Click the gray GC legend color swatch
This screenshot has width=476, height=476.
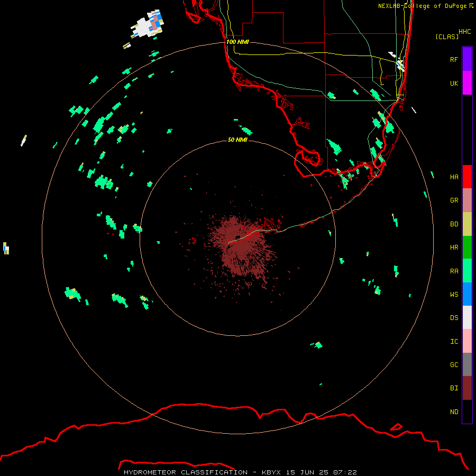point(467,364)
